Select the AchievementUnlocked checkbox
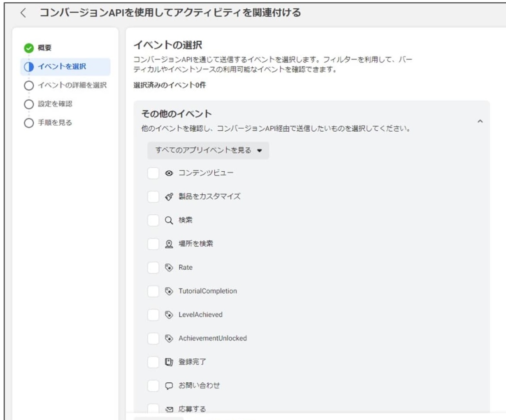This screenshot has width=506, height=420. coord(153,338)
